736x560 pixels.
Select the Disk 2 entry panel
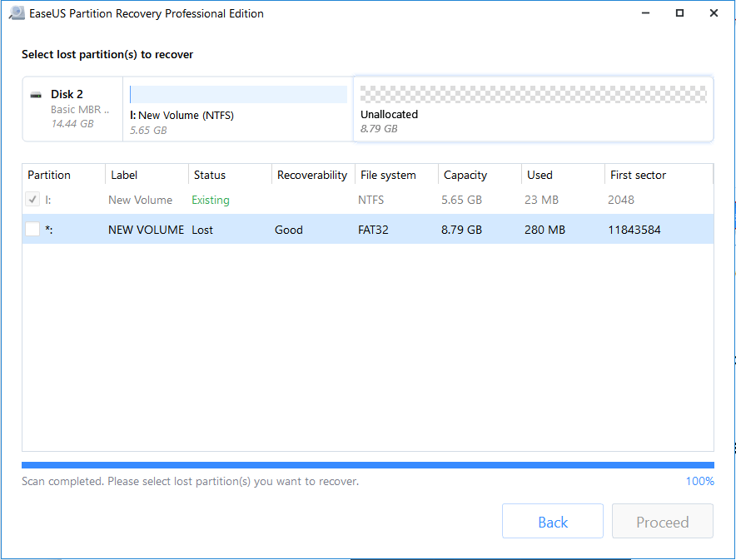tap(72, 109)
